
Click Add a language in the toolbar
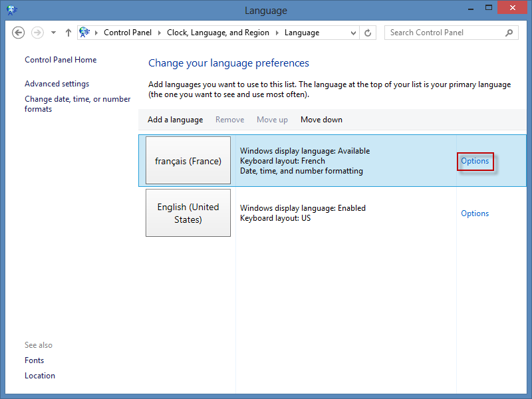click(x=175, y=120)
